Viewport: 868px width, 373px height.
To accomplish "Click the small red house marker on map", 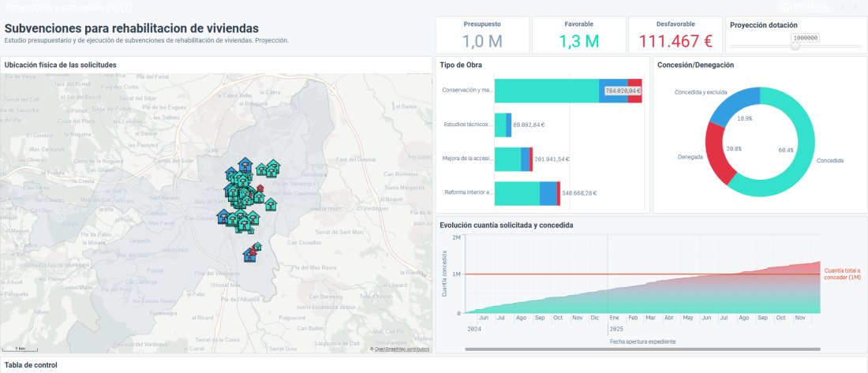I will (260, 188).
